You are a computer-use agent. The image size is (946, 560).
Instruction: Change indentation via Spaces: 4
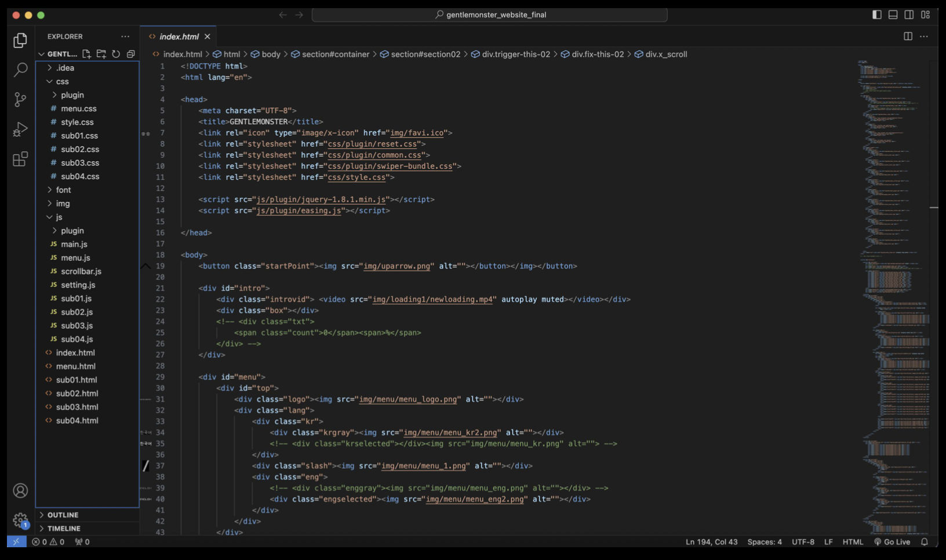point(765,542)
